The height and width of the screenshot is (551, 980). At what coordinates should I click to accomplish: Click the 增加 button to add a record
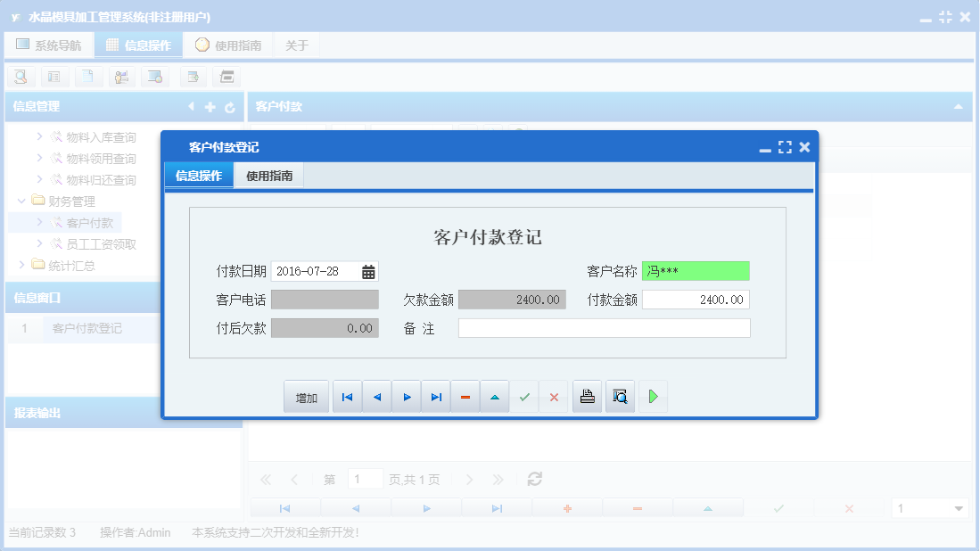pyautogui.click(x=306, y=396)
